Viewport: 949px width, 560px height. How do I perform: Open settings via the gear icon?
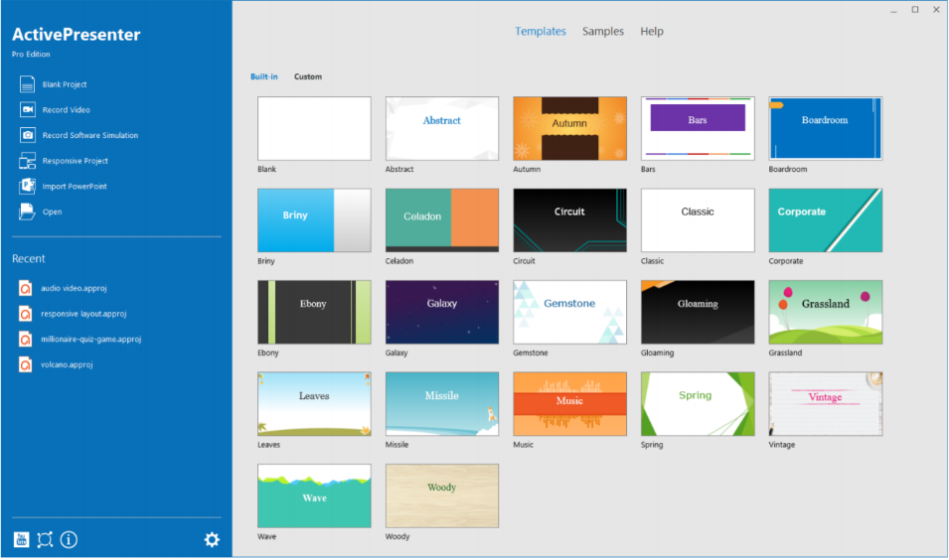click(x=212, y=539)
